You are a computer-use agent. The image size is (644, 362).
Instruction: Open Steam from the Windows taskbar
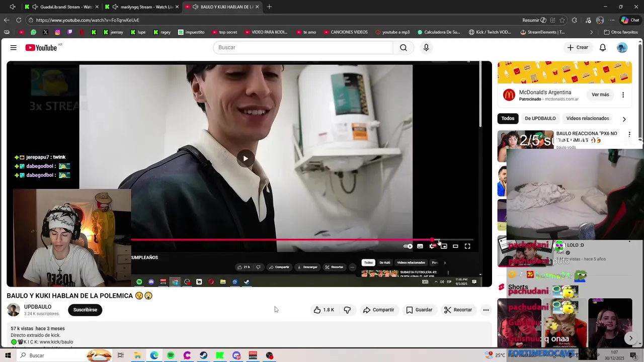[x=203, y=355]
